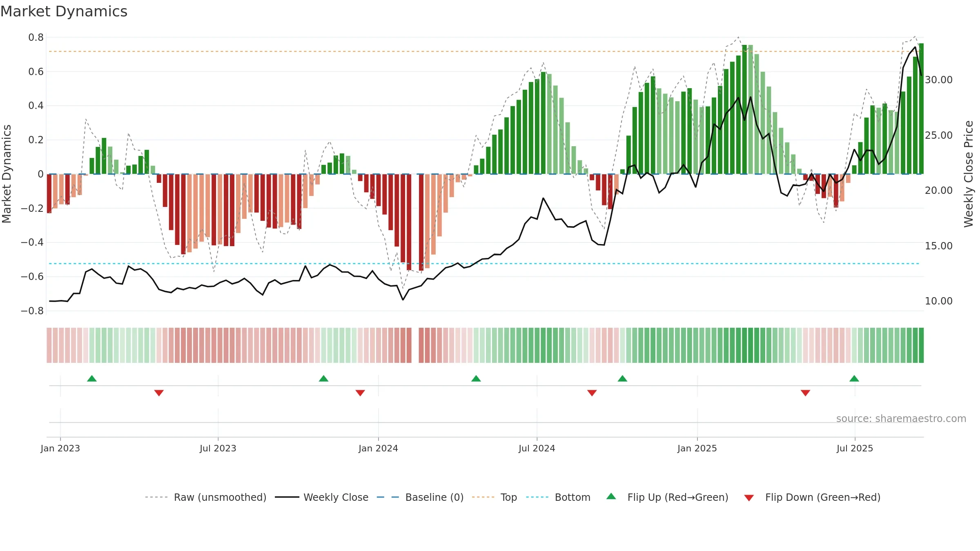Click the 0.8 left axis label
Viewport: 980px width, 551px height.
[36, 38]
